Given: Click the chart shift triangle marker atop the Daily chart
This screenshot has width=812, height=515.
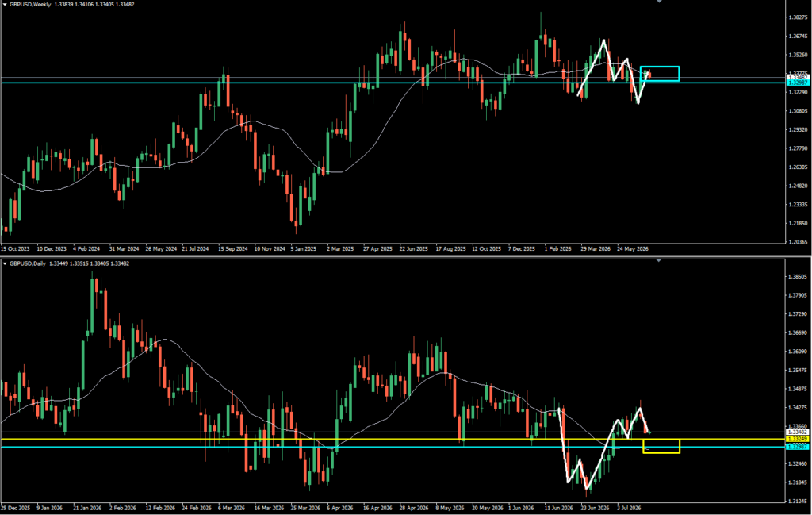Looking at the screenshot, I should pyautogui.click(x=659, y=260).
